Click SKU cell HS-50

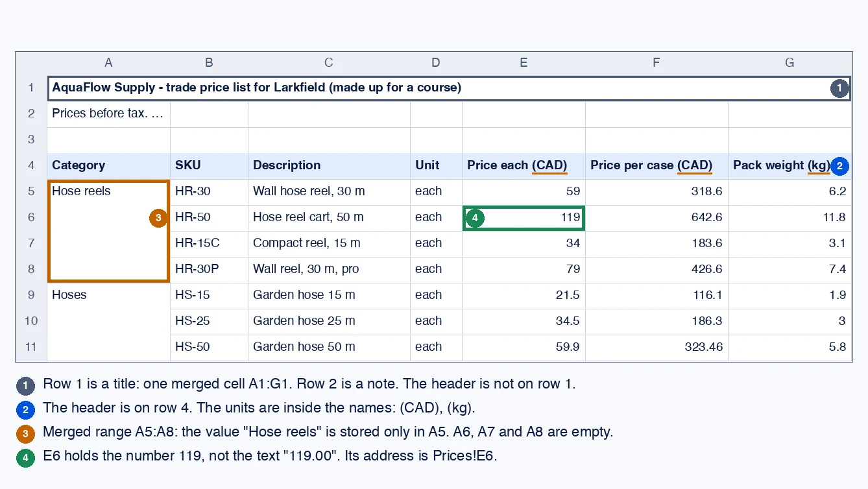coord(209,348)
